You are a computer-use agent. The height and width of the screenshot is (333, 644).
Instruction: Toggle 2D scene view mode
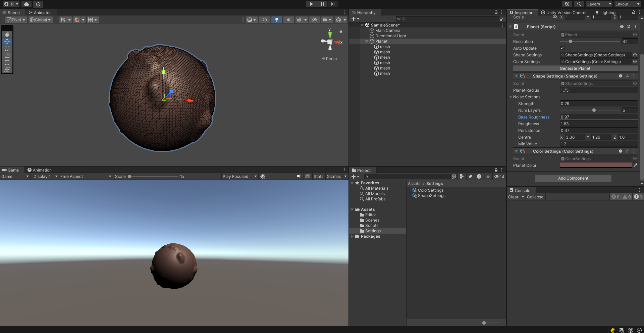coord(265,20)
